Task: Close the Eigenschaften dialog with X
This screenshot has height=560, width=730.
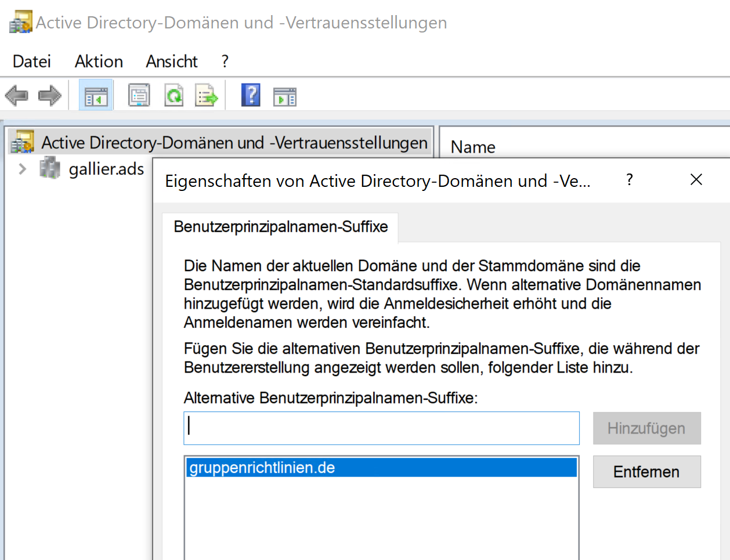Action: [696, 180]
